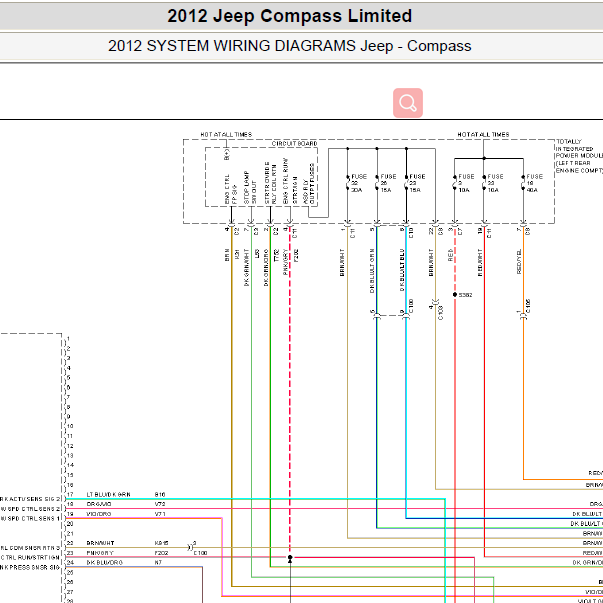Click 'LT BLU/DK GRN' on pin 17 row
The height and width of the screenshot is (603, 603).
click(x=108, y=495)
